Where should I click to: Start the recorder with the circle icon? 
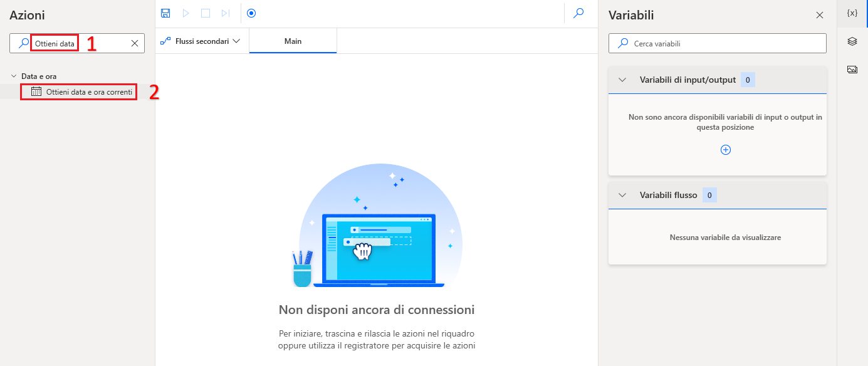[x=251, y=13]
